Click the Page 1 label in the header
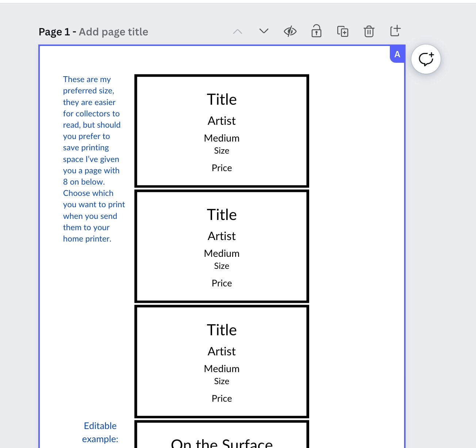The height and width of the screenshot is (448, 476). (54, 32)
